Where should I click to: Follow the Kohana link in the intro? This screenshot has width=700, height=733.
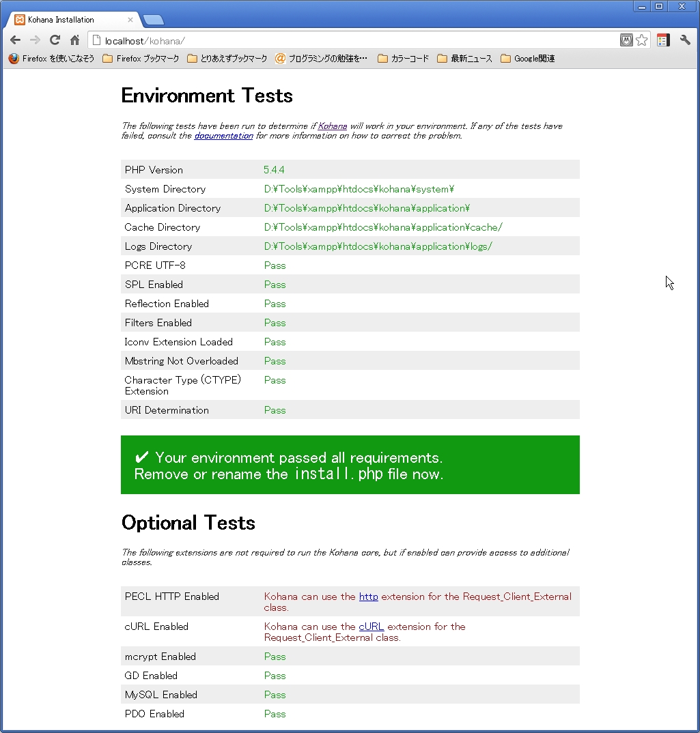point(333,126)
